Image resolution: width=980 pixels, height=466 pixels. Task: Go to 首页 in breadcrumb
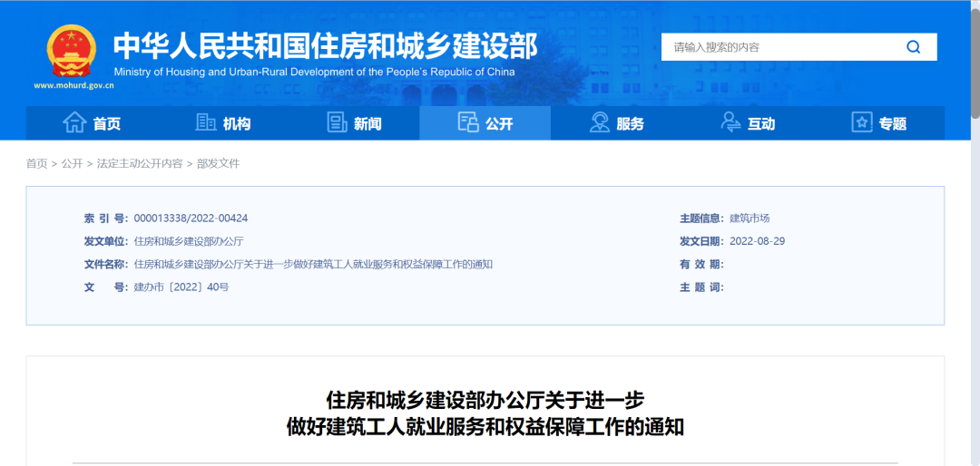click(x=36, y=164)
